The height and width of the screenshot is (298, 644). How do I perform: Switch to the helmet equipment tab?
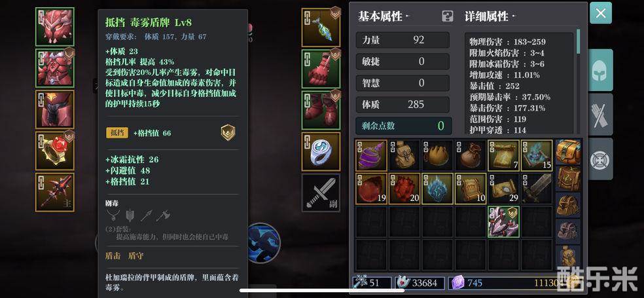click(x=601, y=70)
